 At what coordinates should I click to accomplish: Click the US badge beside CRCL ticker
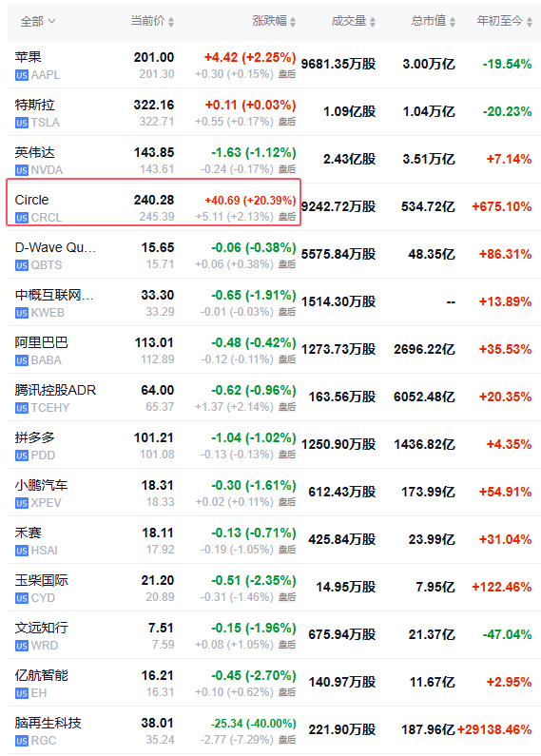click(x=22, y=218)
